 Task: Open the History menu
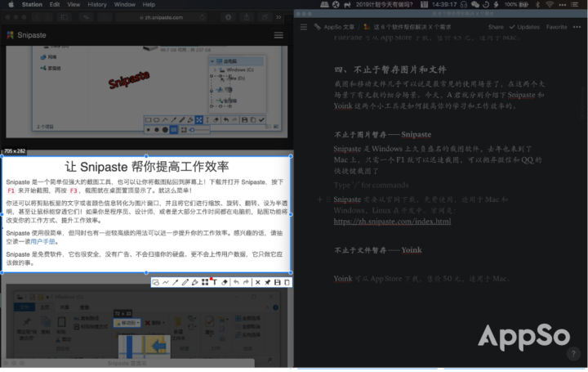coord(97,5)
